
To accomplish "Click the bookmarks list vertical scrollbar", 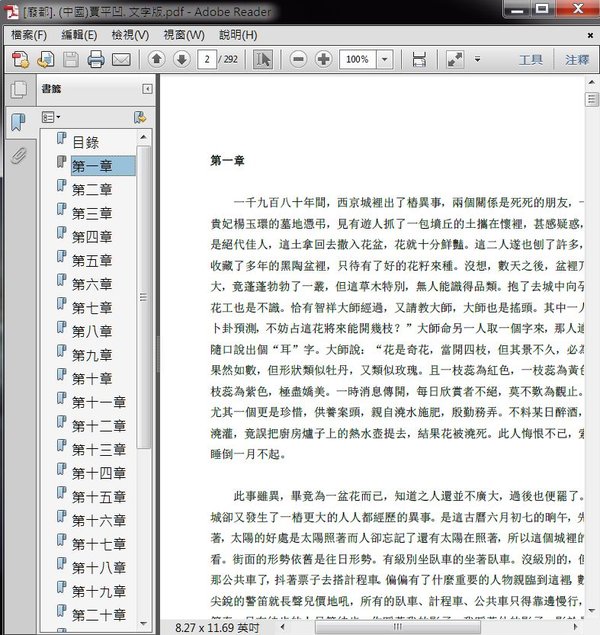I will [145, 300].
